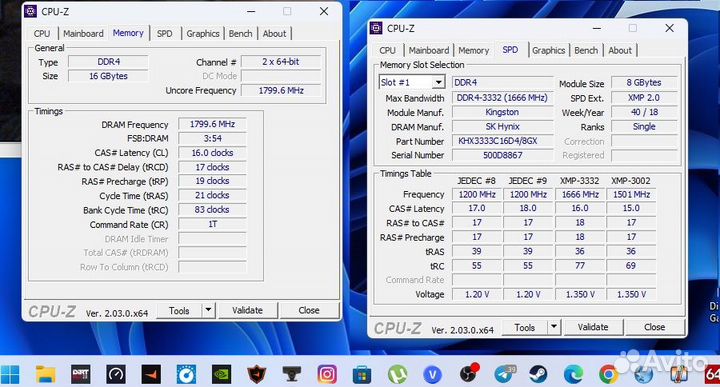
Task: Switch to Mainboard tab in Memory window
Action: pos(83,34)
